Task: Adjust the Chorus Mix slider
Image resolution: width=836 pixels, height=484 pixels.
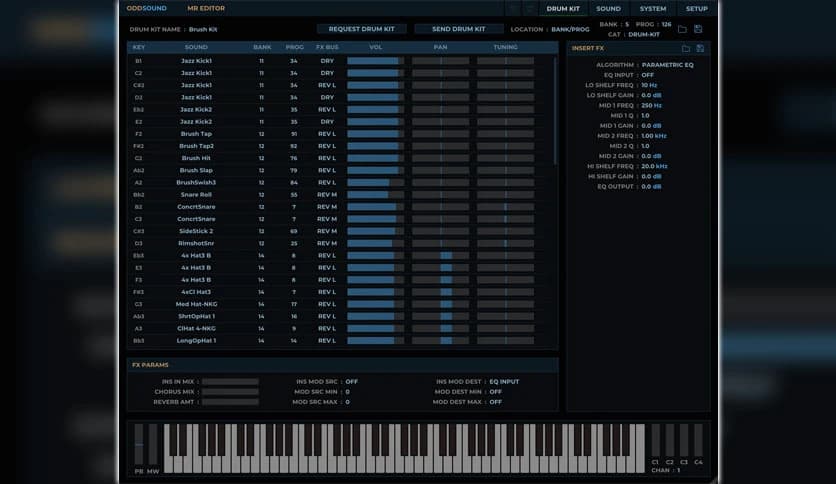Action: pos(230,392)
